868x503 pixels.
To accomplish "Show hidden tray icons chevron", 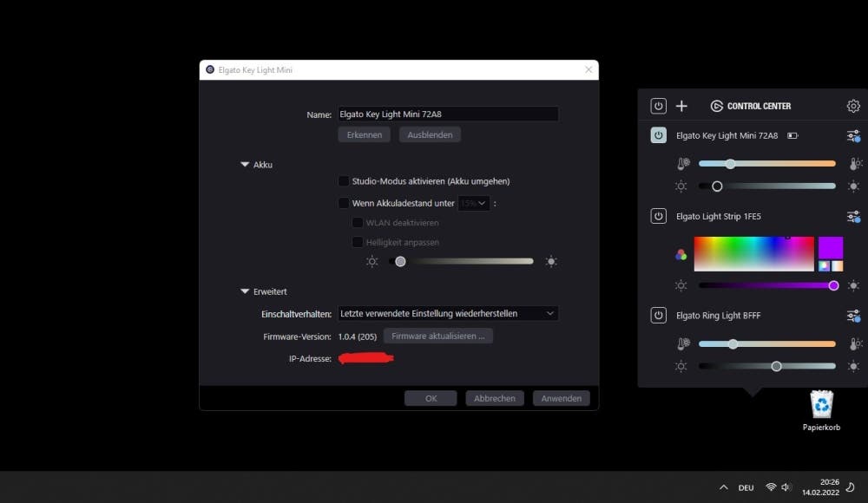I will (x=724, y=487).
